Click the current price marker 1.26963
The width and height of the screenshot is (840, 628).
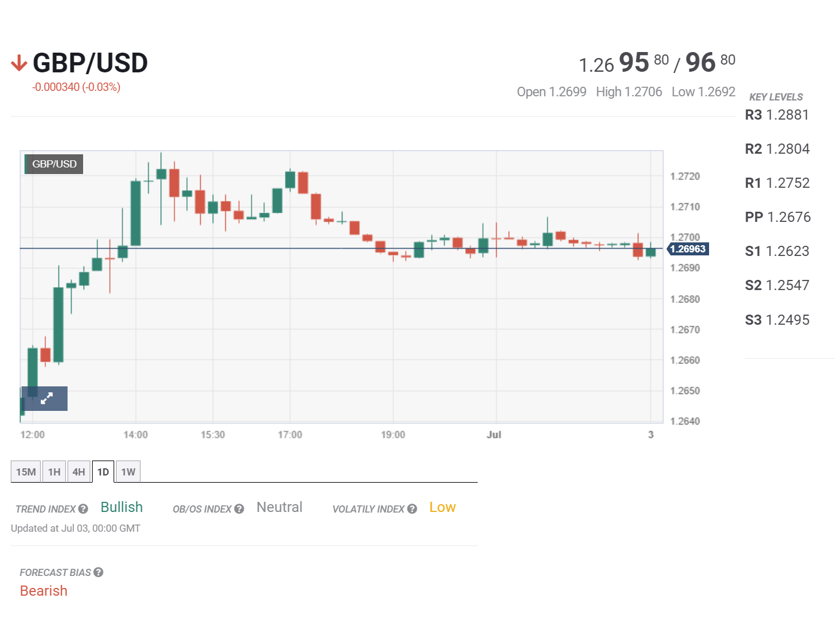click(688, 249)
